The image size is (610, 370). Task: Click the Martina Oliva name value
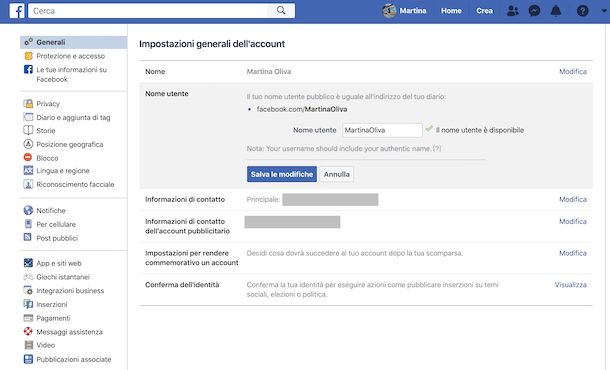[x=268, y=72]
